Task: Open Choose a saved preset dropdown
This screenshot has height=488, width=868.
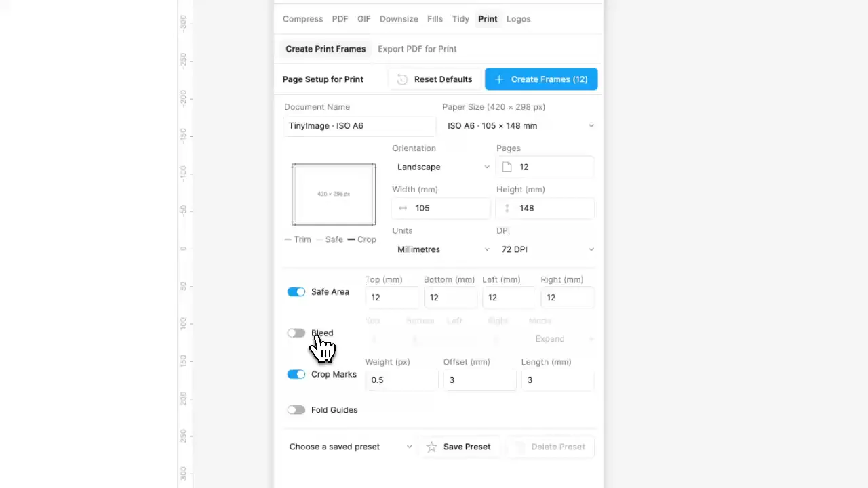Action: [x=350, y=447]
